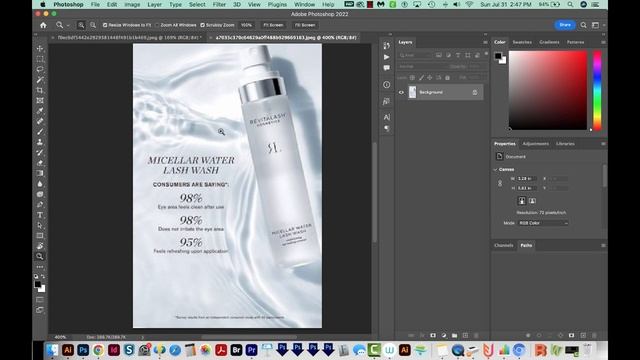Screen dimensions: 640x360
Task: Click the 100% zoom button
Action: pos(246,25)
